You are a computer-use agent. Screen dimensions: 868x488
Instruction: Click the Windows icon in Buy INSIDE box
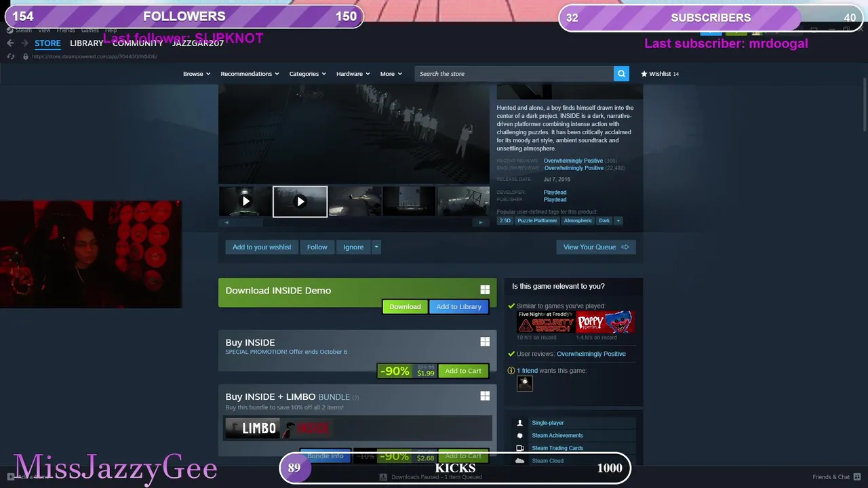[x=485, y=342]
